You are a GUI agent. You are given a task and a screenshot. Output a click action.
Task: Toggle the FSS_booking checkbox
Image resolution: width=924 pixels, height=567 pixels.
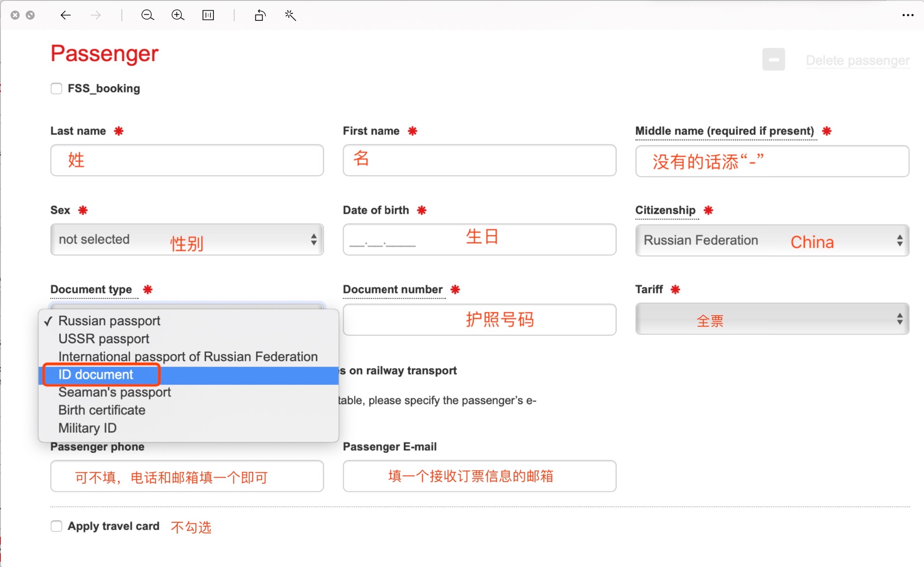(57, 88)
